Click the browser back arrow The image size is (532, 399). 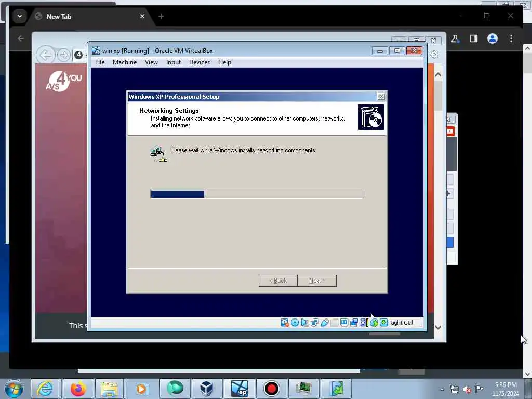[21, 38]
